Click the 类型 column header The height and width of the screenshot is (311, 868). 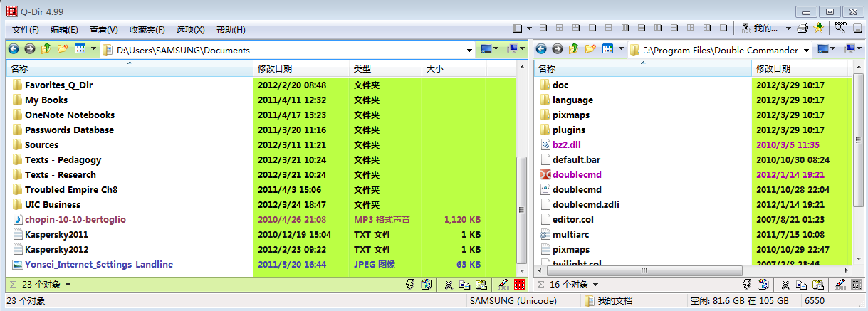(x=363, y=69)
